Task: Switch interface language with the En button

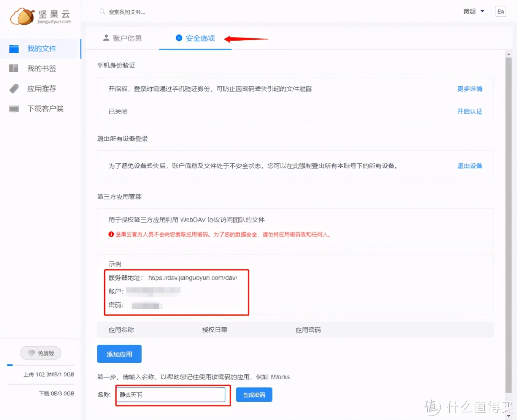Action: 500,11
